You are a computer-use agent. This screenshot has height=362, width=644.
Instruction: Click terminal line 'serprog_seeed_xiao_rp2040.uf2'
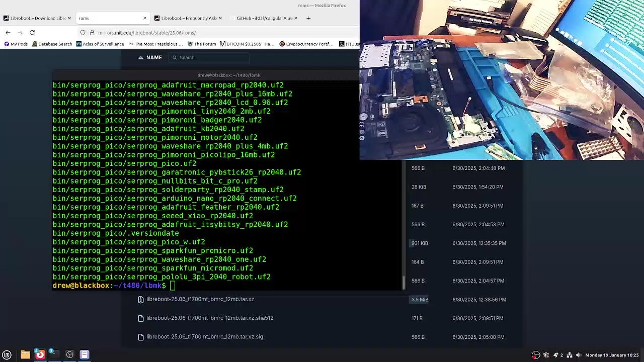click(153, 216)
